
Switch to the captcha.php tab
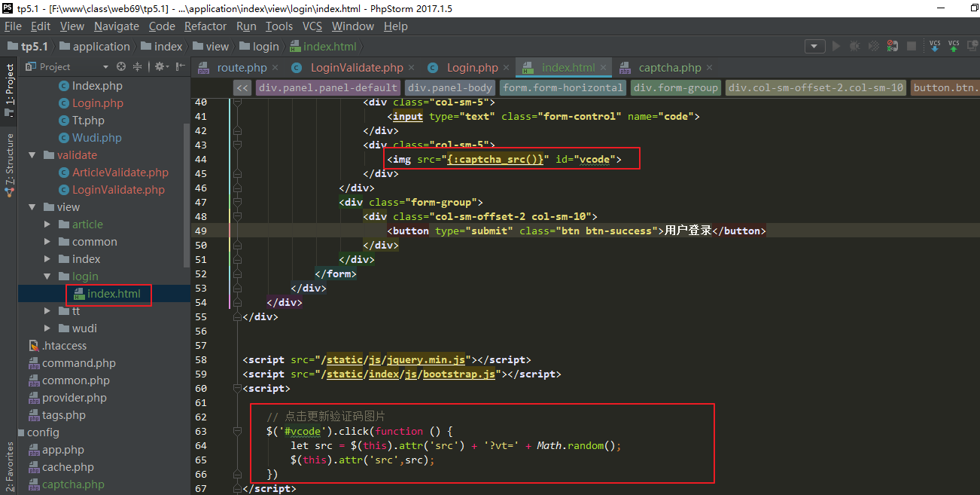pyautogui.click(x=670, y=68)
